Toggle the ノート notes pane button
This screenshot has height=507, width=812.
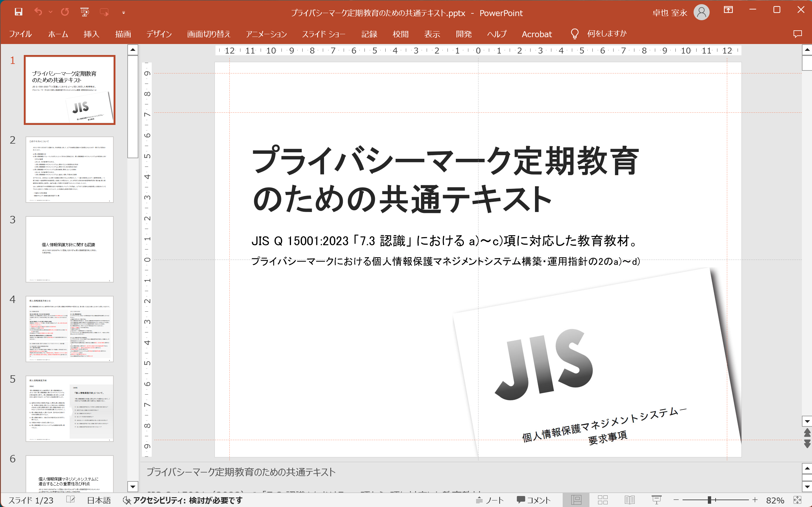point(490,500)
